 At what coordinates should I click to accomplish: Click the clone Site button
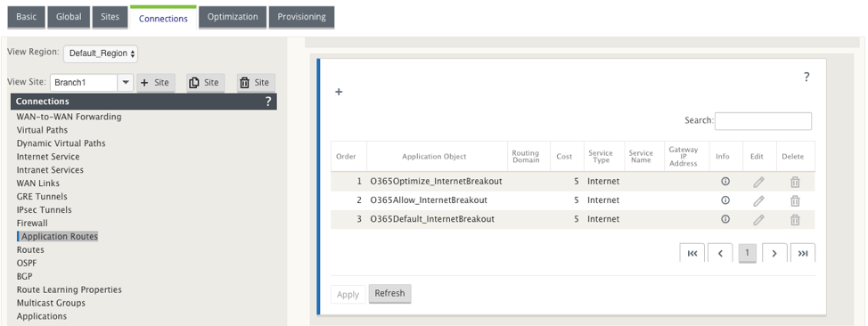(206, 83)
